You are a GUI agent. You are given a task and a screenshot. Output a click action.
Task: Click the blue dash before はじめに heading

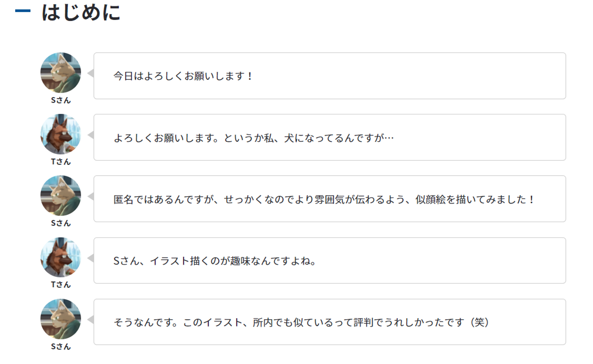tap(23, 11)
